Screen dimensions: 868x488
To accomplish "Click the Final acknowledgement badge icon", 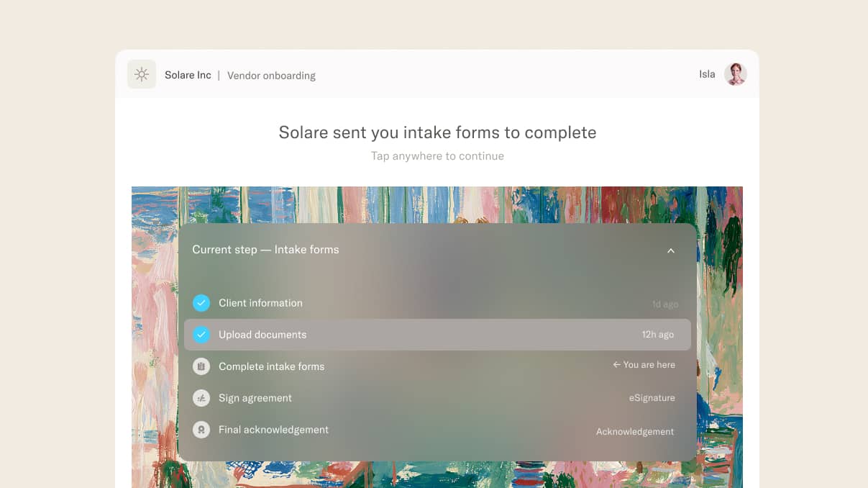I will click(x=201, y=430).
